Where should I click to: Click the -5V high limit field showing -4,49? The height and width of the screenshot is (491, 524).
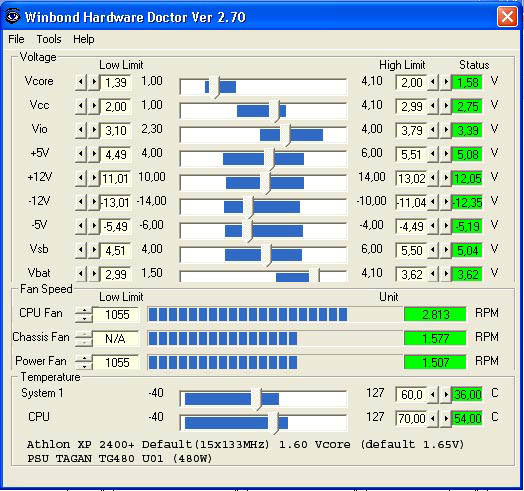tap(411, 227)
